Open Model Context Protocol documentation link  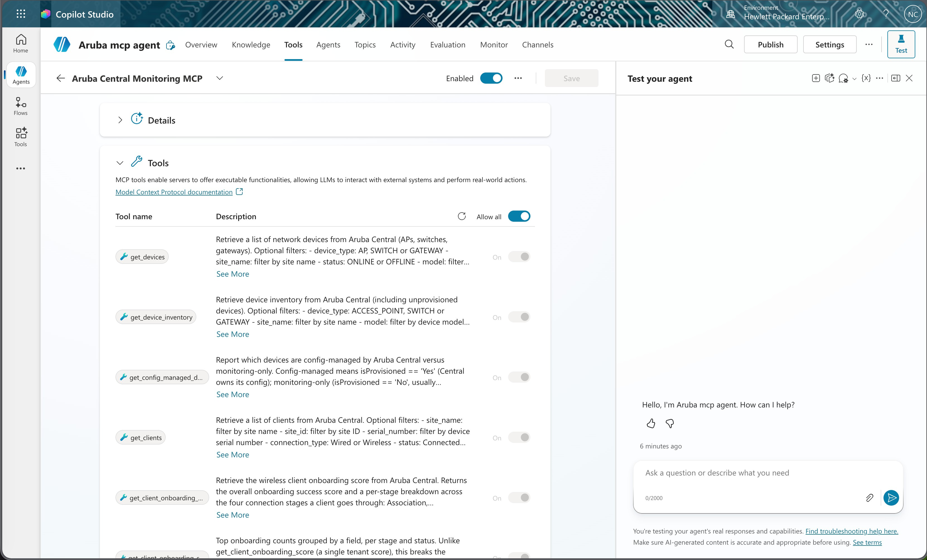pos(174,192)
